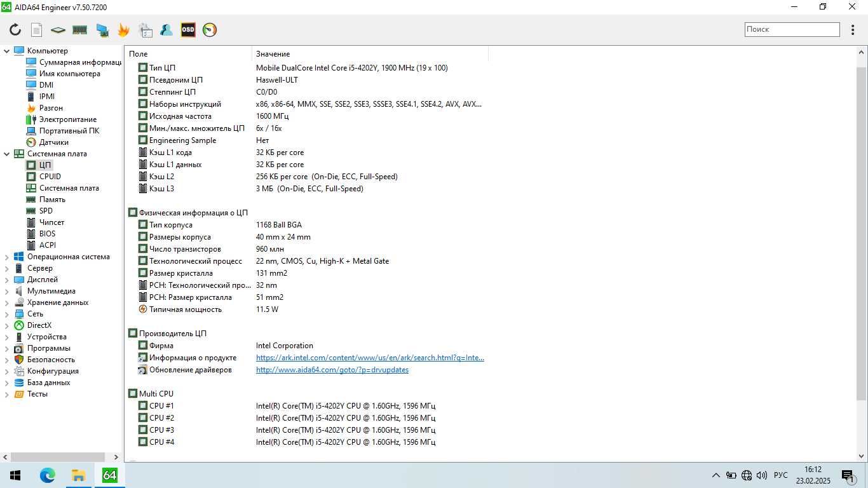
Task: Select Суммарная информация in tree
Action: pyautogui.click(x=73, y=62)
